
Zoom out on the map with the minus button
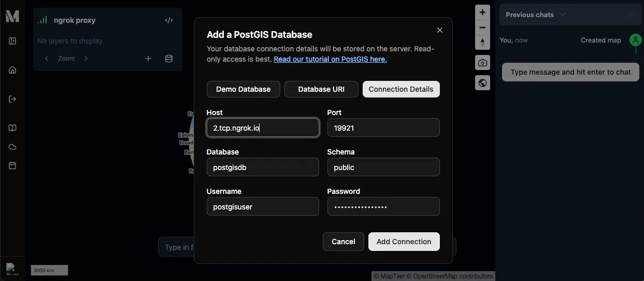[482, 27]
